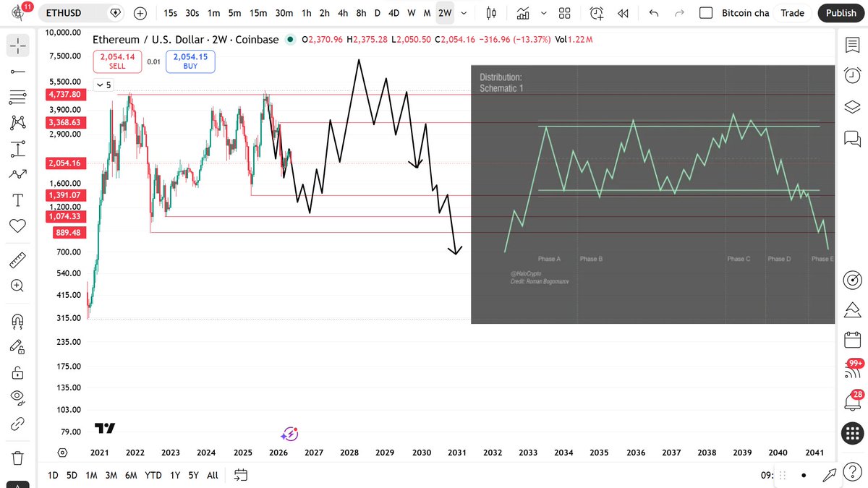Viewport: 868px width, 488px height.
Task: Select the layout setup square
Action: (707, 13)
